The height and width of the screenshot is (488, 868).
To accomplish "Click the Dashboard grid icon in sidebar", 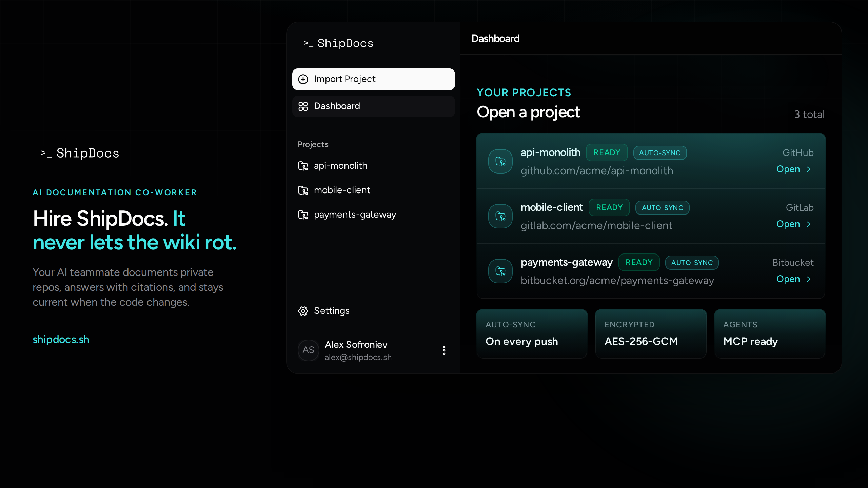I will click(x=303, y=106).
